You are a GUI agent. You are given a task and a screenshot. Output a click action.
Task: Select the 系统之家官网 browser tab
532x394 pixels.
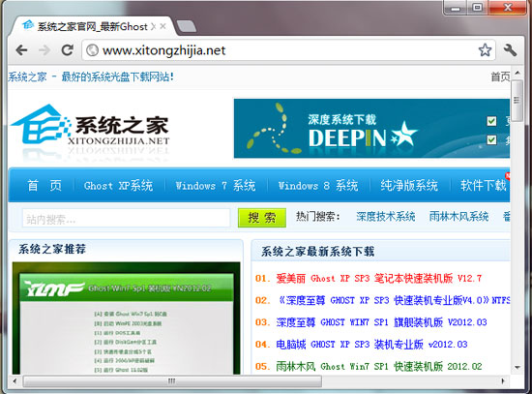(92, 26)
